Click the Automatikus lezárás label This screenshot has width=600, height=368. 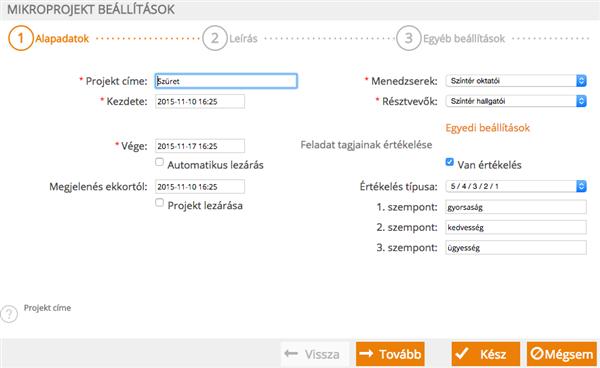[215, 165]
